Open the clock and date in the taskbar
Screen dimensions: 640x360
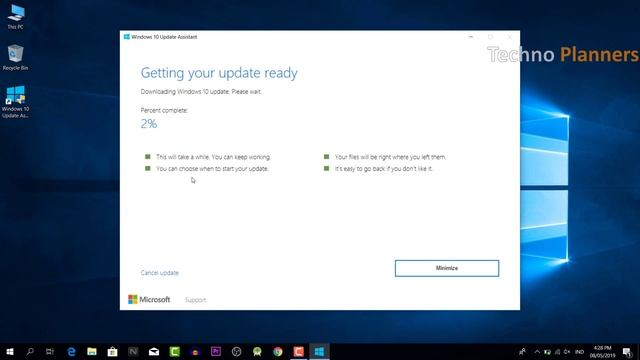602,351
